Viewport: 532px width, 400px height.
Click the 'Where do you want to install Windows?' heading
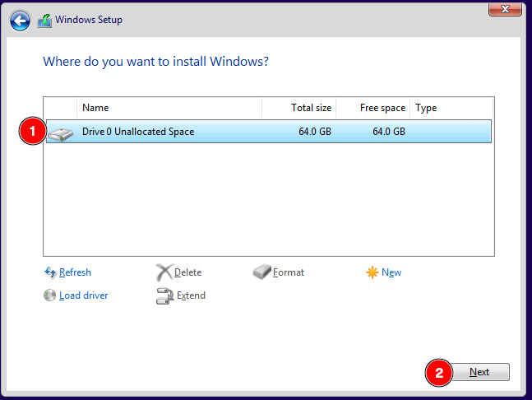coord(155,62)
